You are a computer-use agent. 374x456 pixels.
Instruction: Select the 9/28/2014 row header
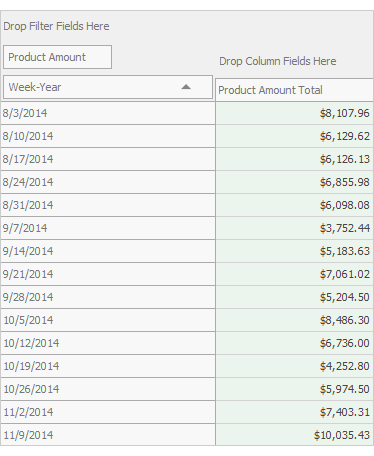pos(108,297)
